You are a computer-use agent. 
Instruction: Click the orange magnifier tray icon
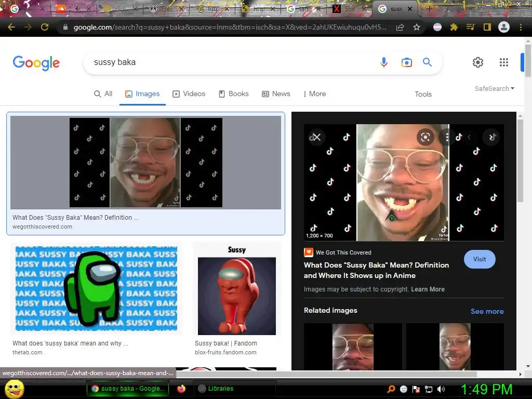[391, 389]
